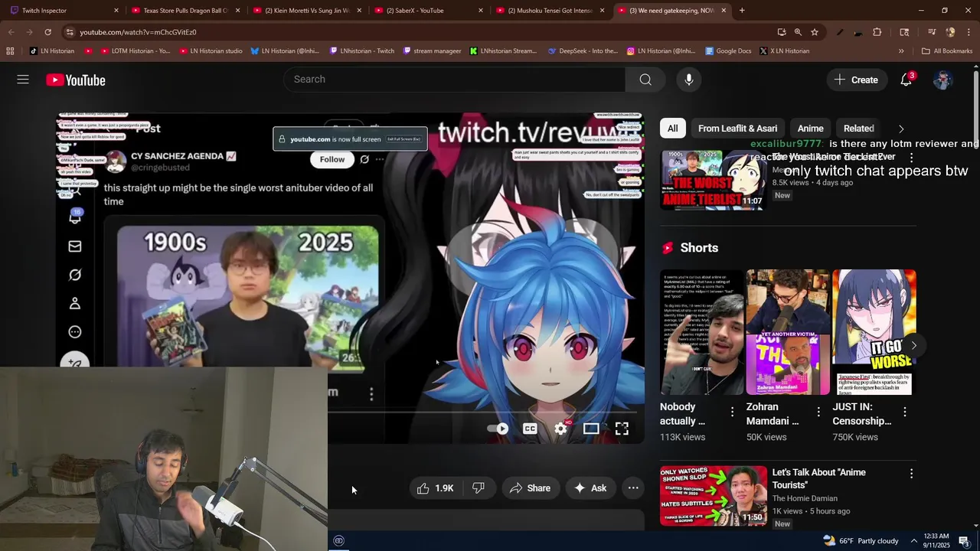This screenshot has height=551, width=980.
Task: Open the Chrome three-dot menu
Action: pos(969,32)
